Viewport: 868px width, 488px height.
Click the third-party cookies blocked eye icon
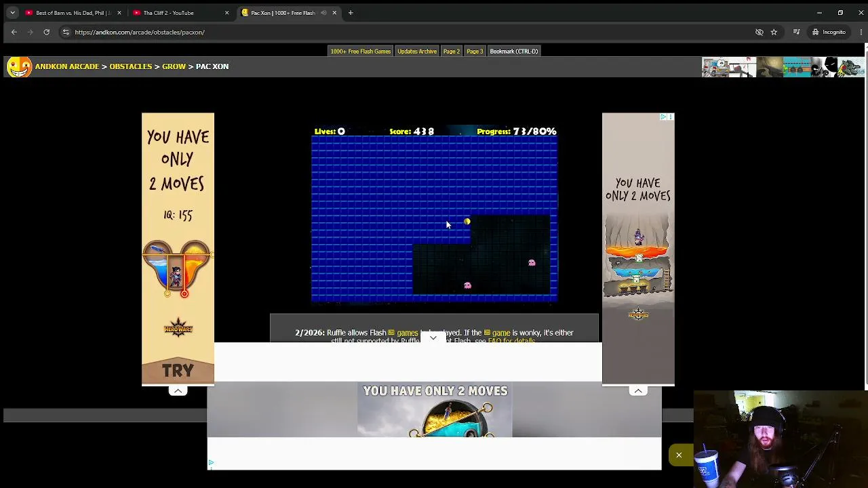coord(759,32)
